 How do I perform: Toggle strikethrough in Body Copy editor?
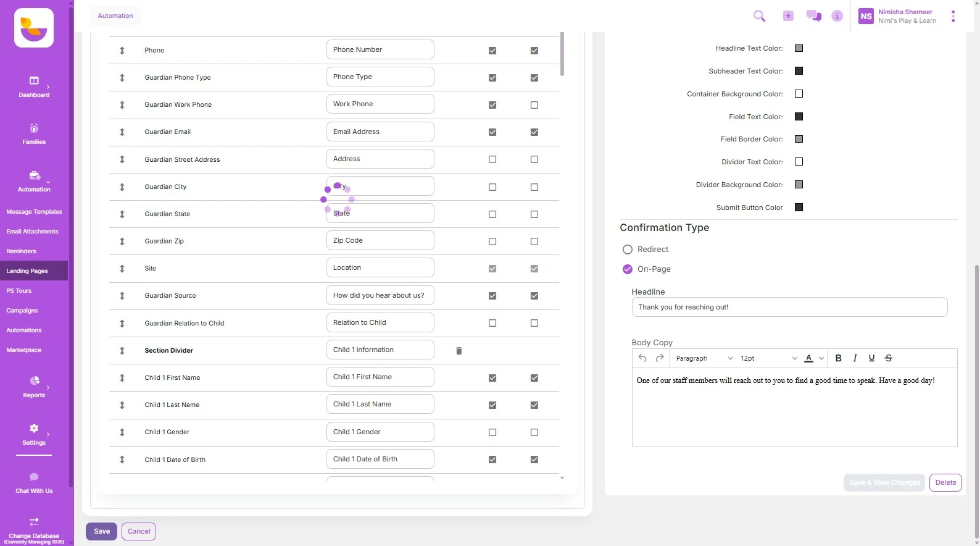tap(888, 358)
